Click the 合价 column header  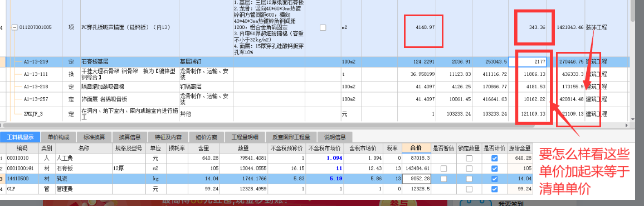point(417,147)
